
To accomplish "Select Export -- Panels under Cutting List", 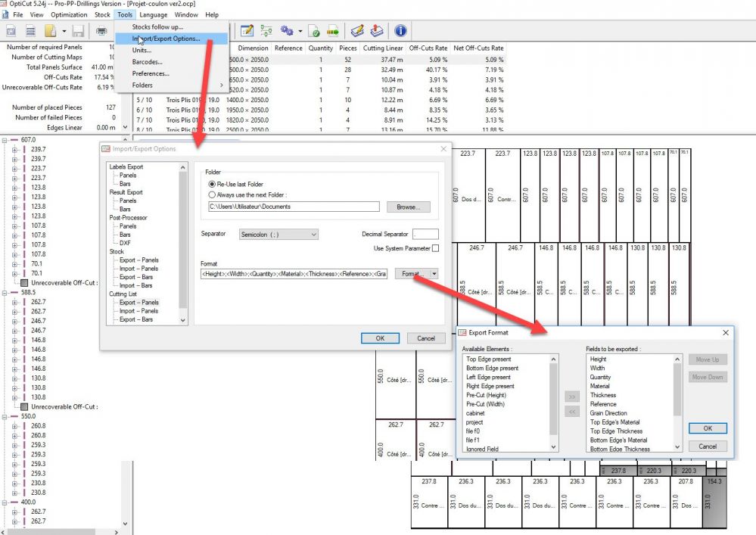I will point(138,303).
